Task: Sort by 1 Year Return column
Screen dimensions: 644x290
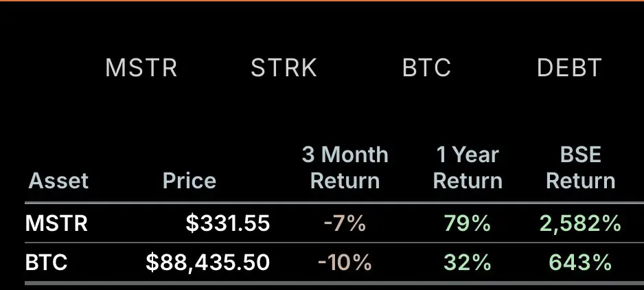Action: pyautogui.click(x=468, y=168)
